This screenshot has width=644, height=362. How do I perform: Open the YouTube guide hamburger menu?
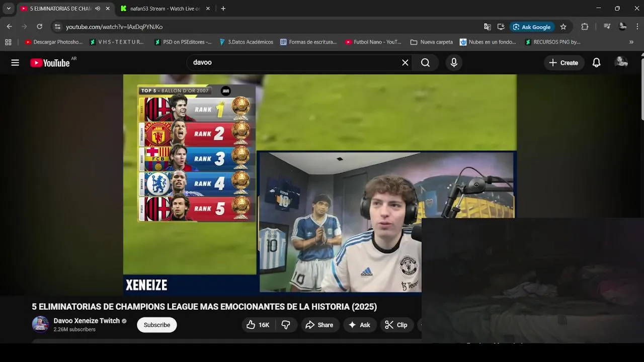(15, 63)
